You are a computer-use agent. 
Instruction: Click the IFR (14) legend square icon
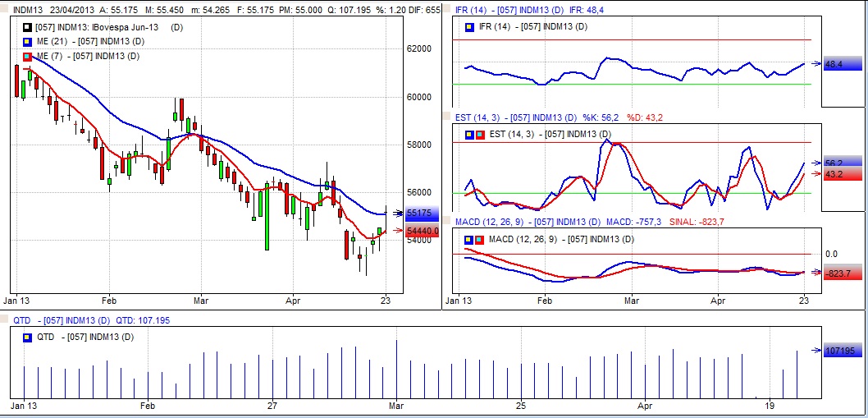click(468, 27)
